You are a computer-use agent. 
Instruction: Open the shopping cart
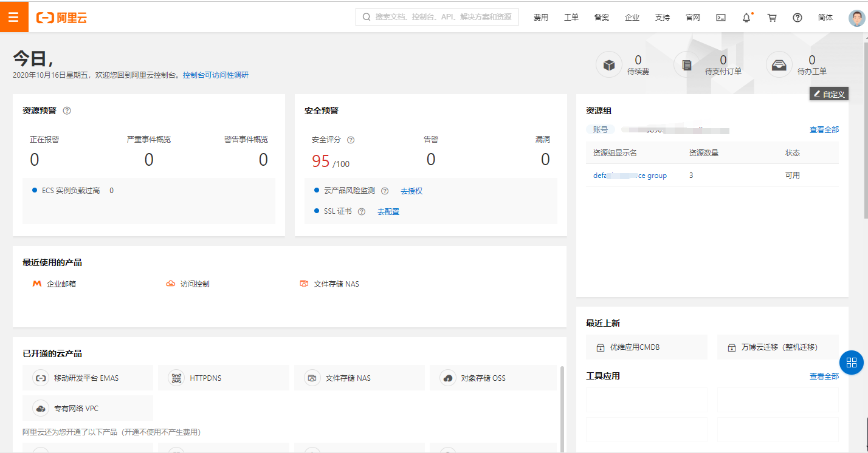[772, 18]
